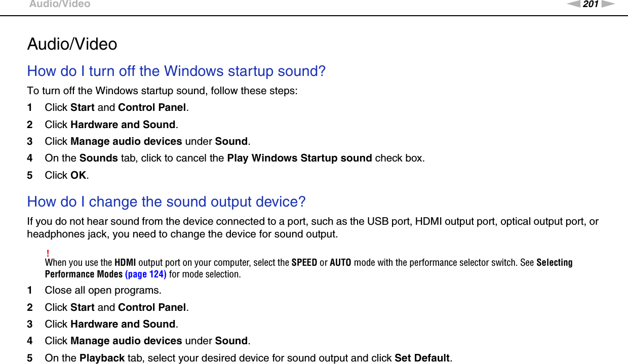The height and width of the screenshot is (364, 628).
Task: Click 'OK' in the first procedure
Action: pyautogui.click(x=78, y=175)
